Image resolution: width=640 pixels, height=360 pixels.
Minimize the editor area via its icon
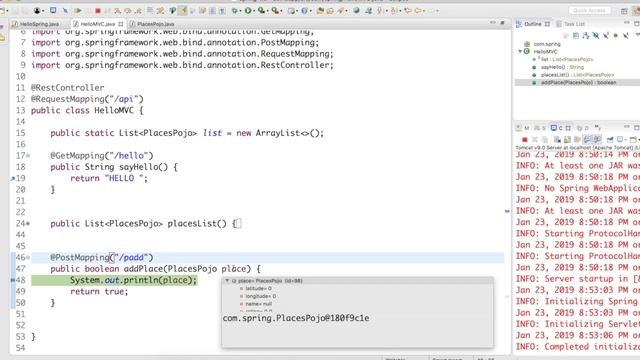(x=493, y=23)
